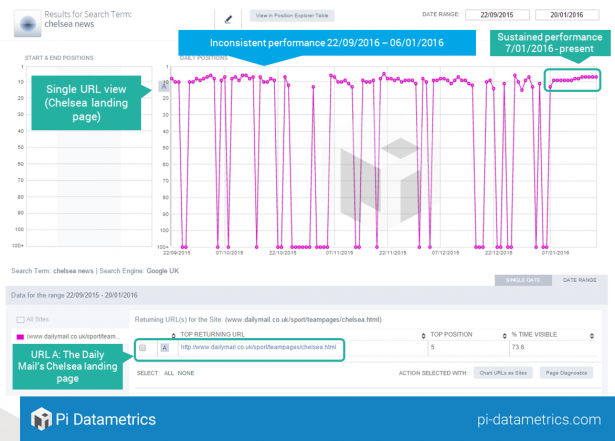Open the dailymail chelsea.html URL link

coord(258,347)
